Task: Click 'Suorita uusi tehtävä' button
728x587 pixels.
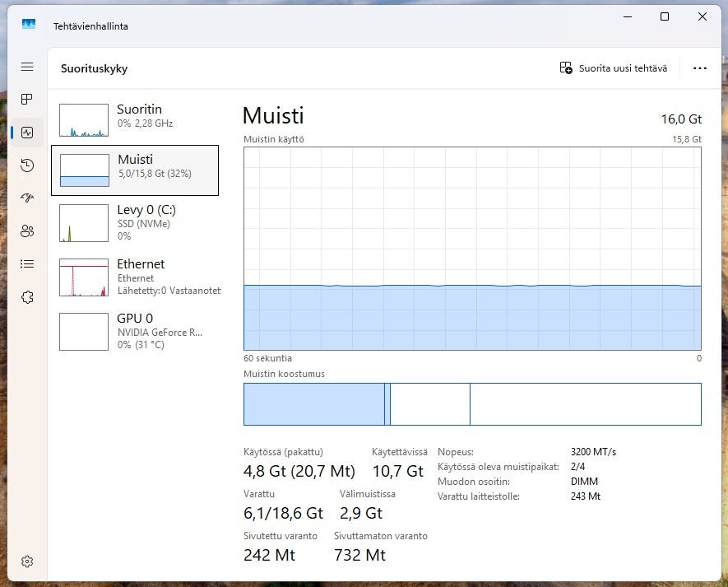Action: click(x=613, y=68)
